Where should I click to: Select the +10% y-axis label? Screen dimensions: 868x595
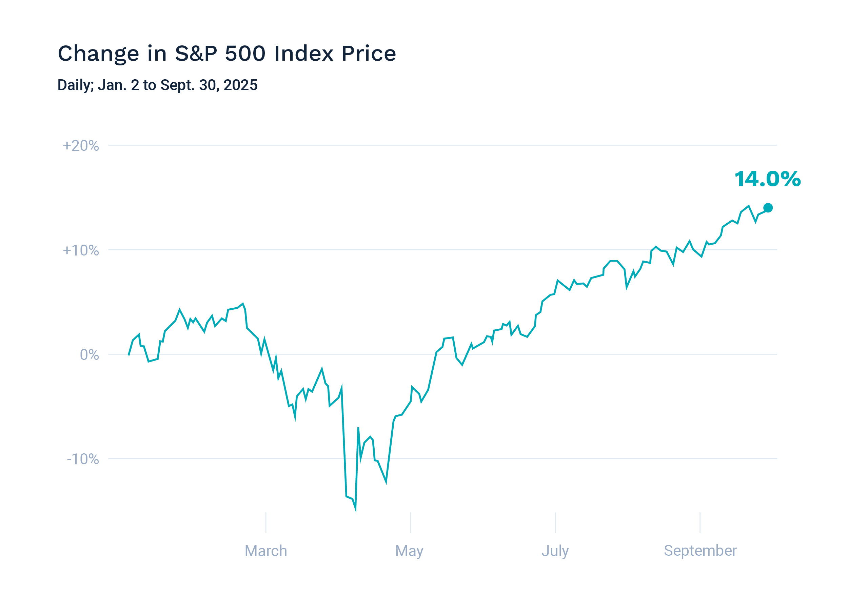(81, 250)
